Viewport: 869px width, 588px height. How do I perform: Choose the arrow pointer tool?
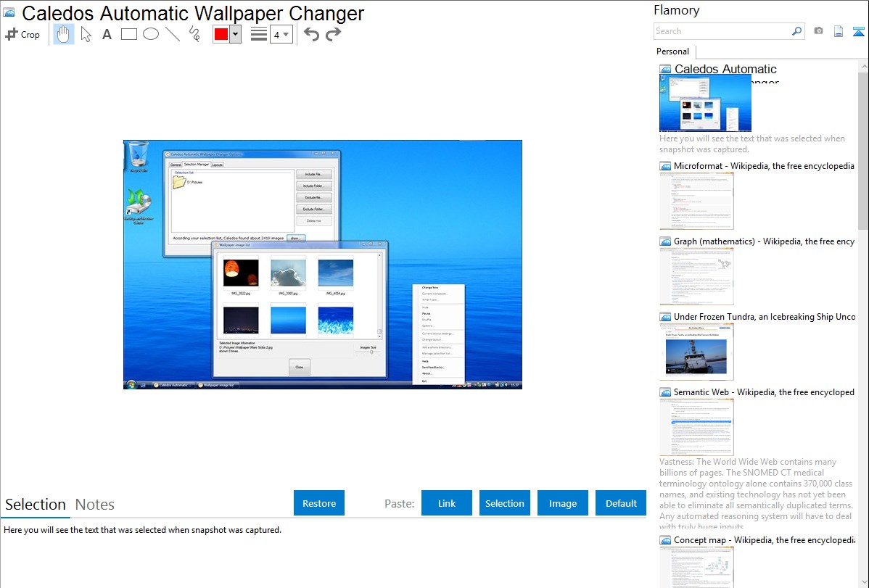(x=86, y=34)
